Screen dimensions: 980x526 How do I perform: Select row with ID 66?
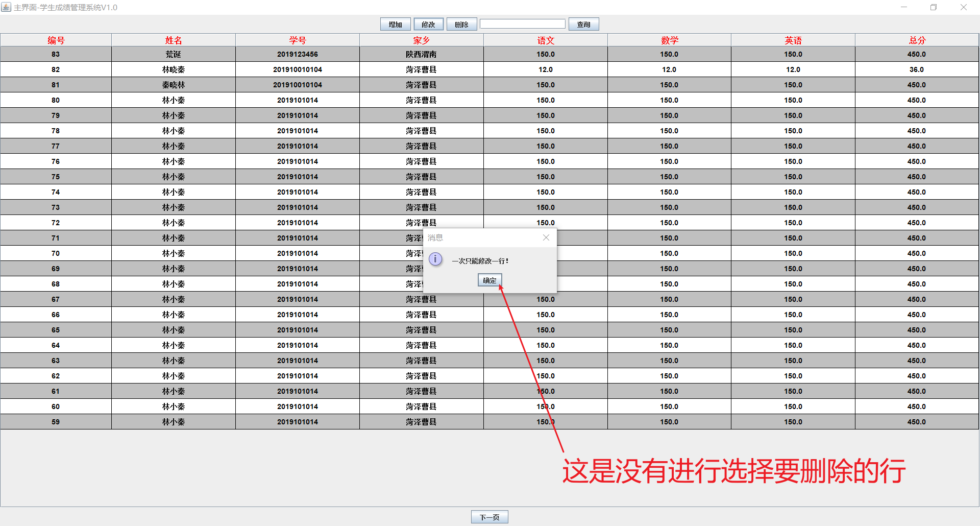tap(489, 315)
